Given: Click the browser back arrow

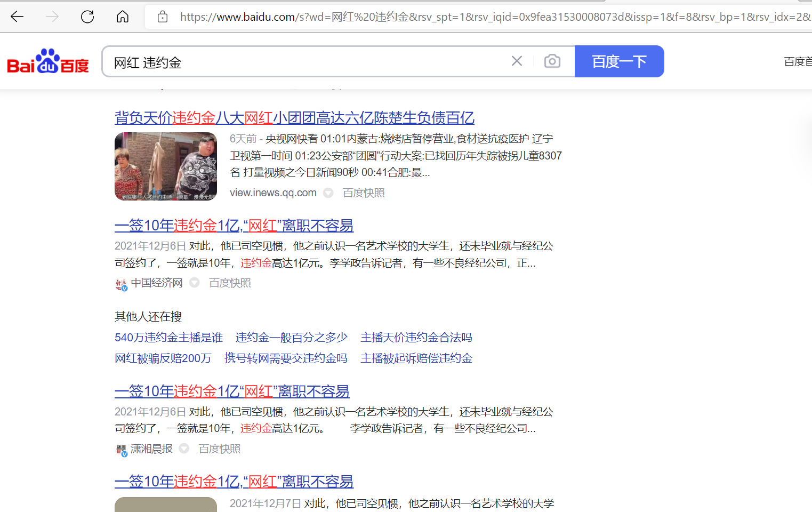Looking at the screenshot, I should click(x=17, y=17).
